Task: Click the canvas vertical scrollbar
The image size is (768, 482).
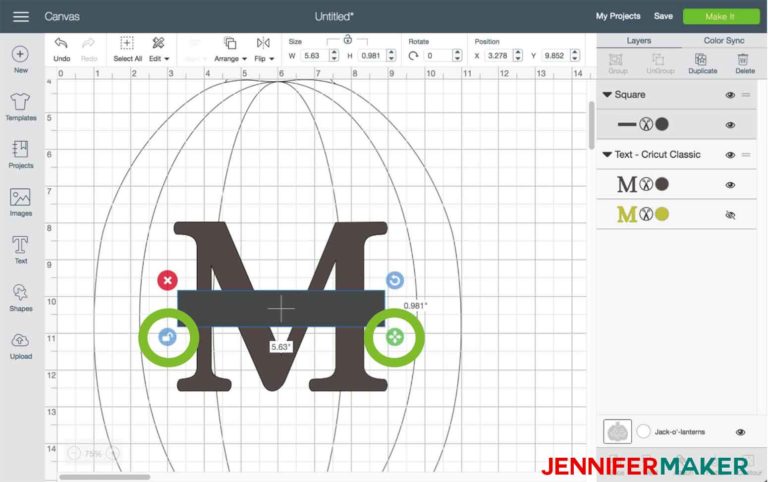Action: (591, 125)
